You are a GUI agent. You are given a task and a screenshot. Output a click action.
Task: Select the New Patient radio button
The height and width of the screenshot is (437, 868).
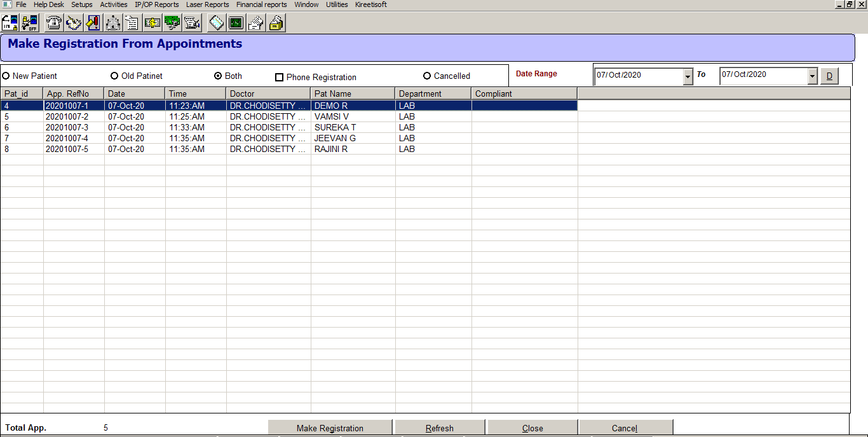(x=6, y=76)
